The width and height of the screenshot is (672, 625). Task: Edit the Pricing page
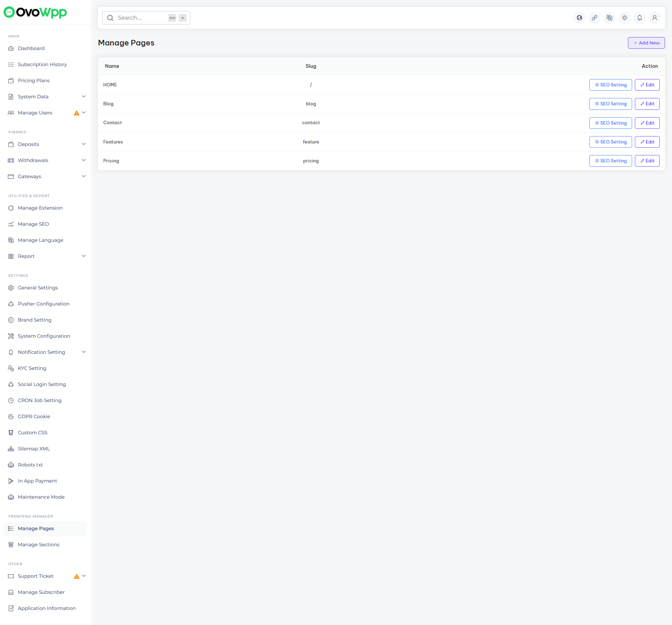[x=647, y=161]
